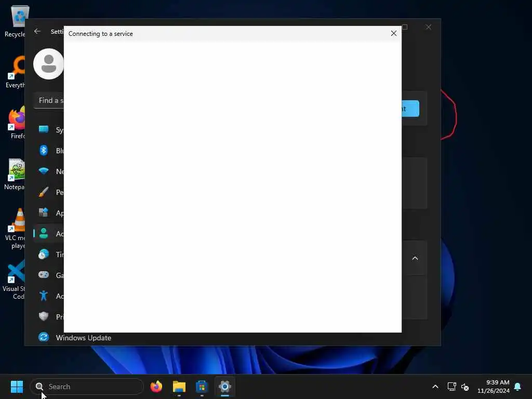Select Windows Update label in sidebar

(84, 338)
